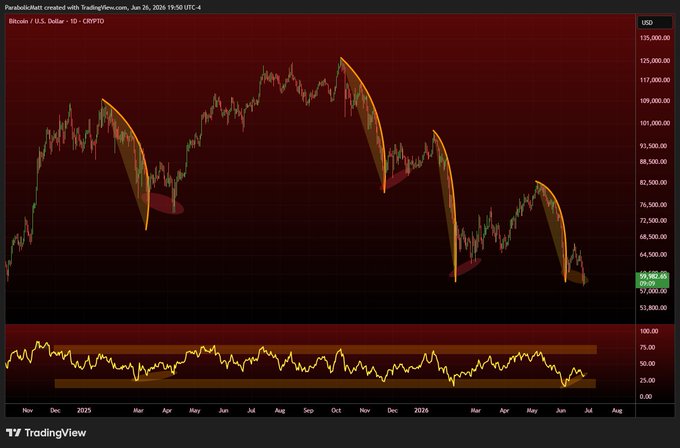Click the Oct label on time axis

click(336, 410)
